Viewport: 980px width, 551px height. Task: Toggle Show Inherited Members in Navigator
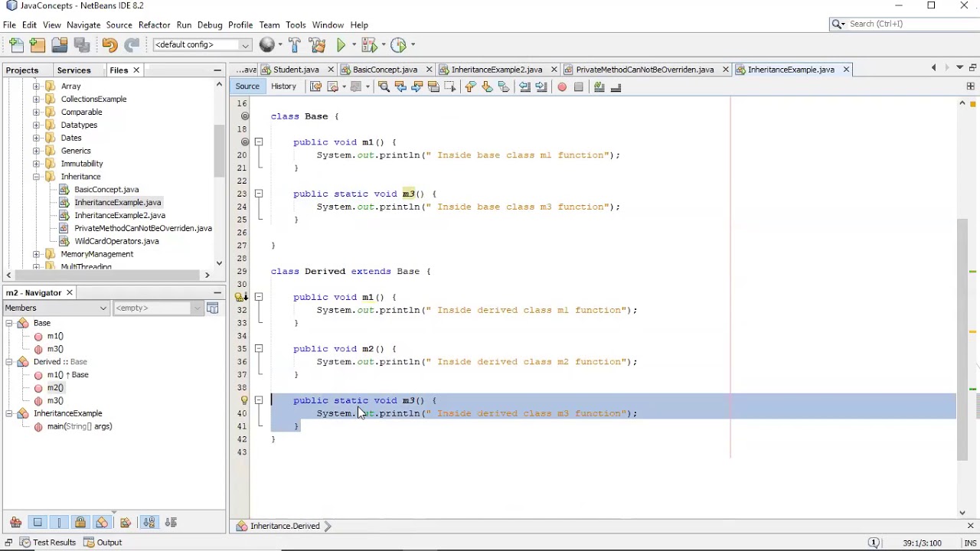[15, 523]
